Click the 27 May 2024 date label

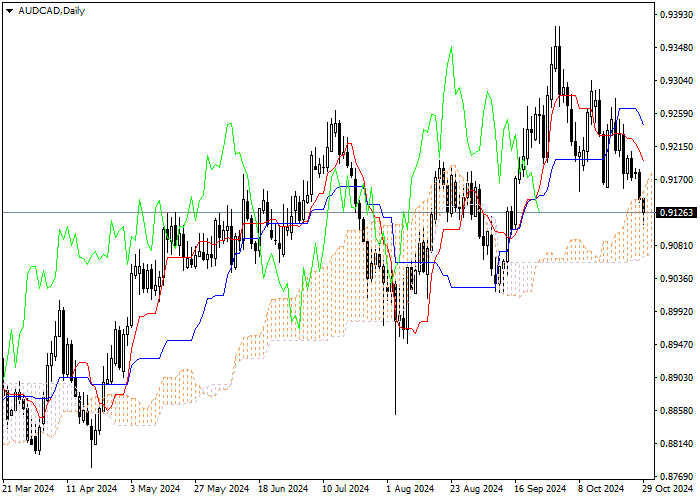[221, 489]
